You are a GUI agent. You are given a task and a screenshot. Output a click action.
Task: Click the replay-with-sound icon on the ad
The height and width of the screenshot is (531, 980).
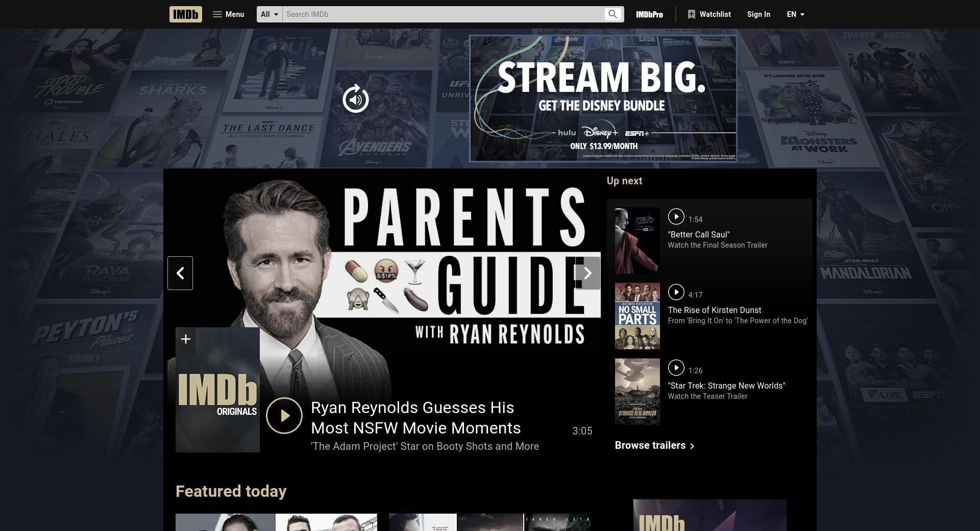click(356, 99)
